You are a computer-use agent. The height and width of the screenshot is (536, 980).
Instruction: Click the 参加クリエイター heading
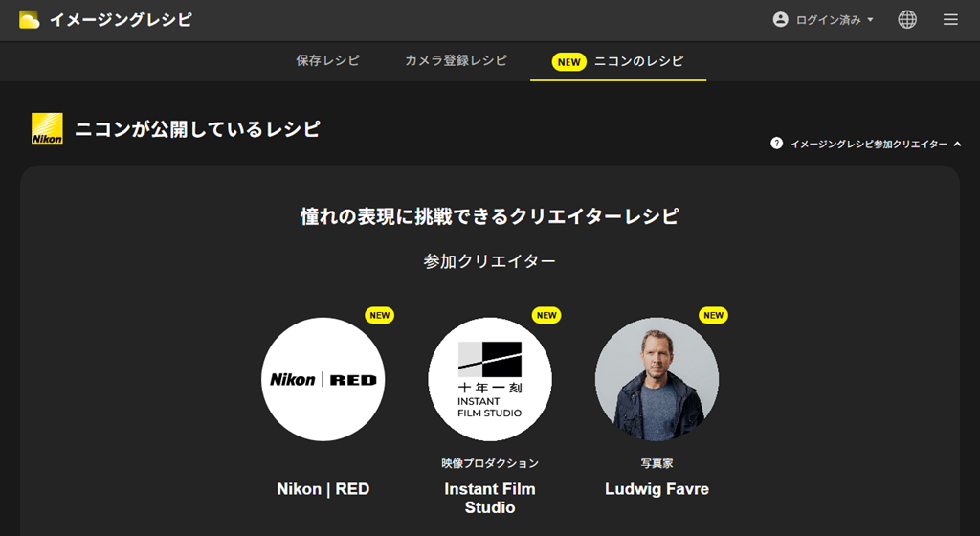489,261
